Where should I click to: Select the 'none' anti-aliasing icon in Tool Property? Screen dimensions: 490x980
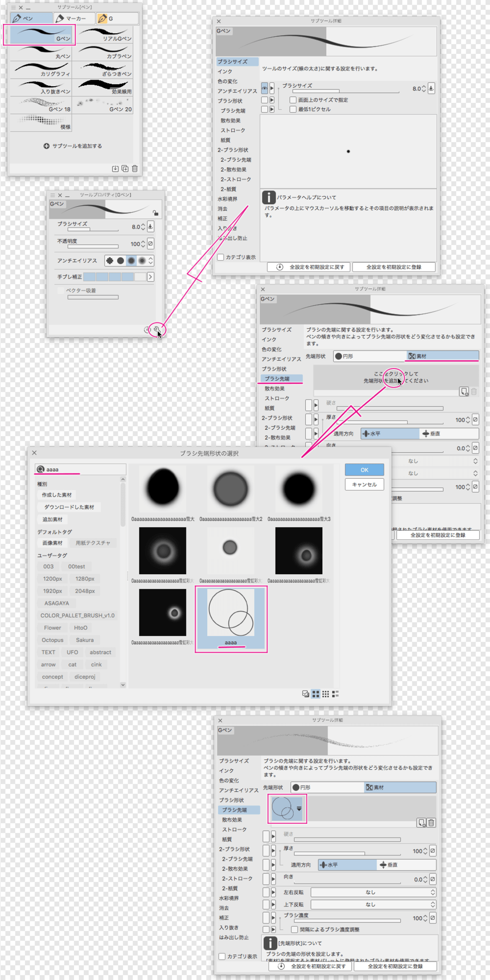coord(110,261)
